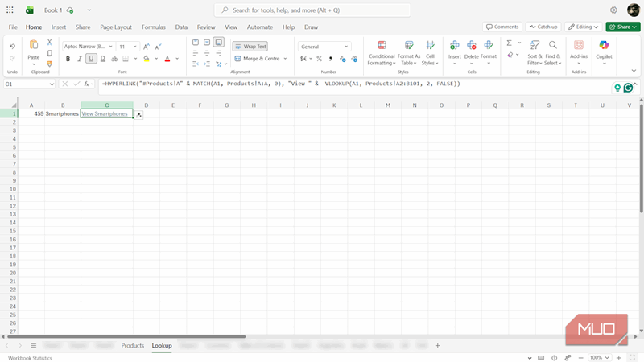Toggle Italic formatting
The height and width of the screenshot is (362, 644).
click(x=79, y=59)
